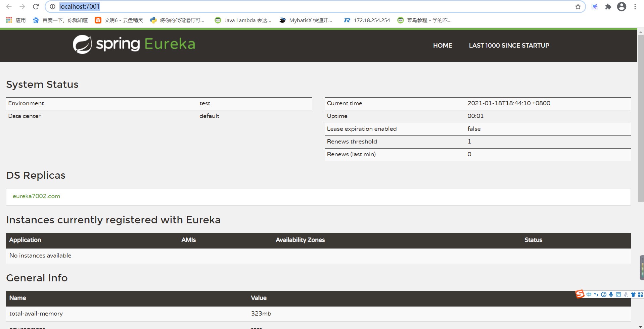Open the MybatisX 快速开 bookmark
The width and height of the screenshot is (644, 329).
(x=306, y=20)
